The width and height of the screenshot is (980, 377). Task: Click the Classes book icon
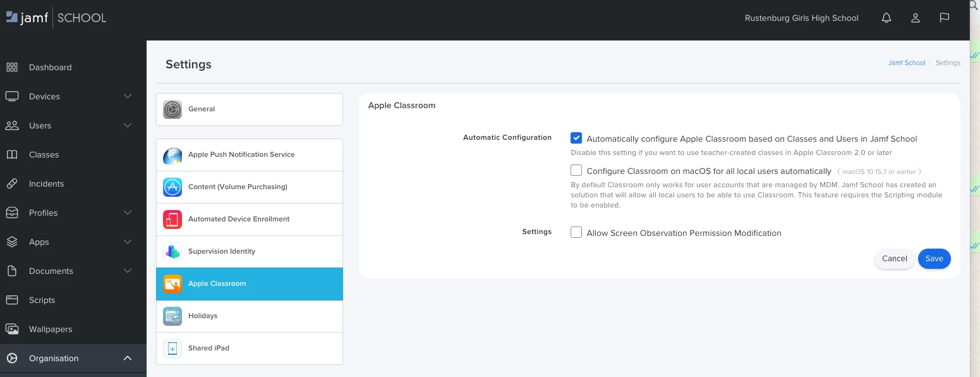(x=12, y=154)
